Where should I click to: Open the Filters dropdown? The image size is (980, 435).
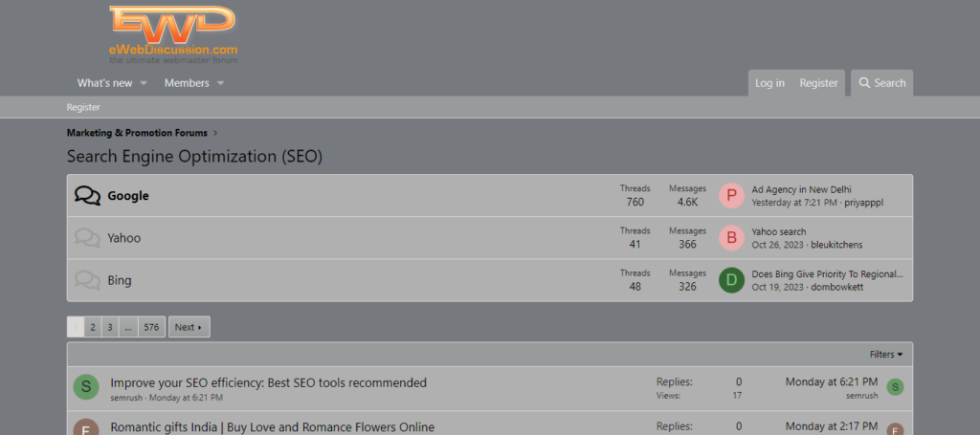click(x=885, y=355)
